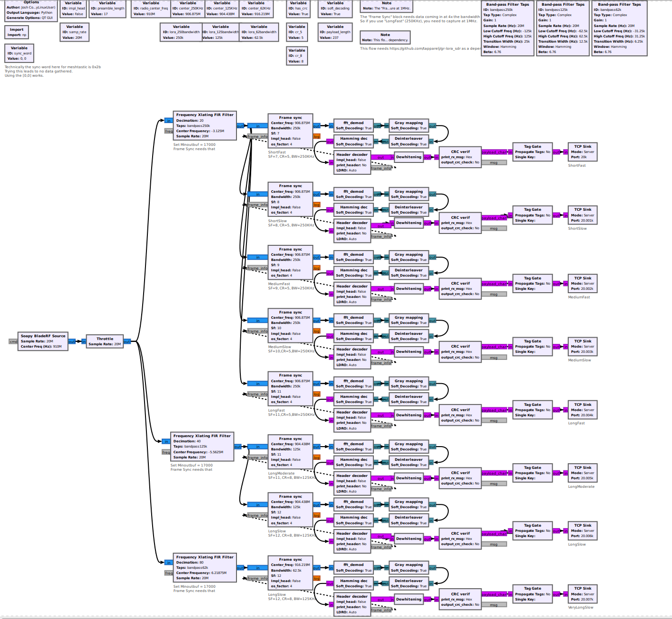
Task: Select the Xlating FIR Filter with Decimation 40
Action: click(x=202, y=447)
